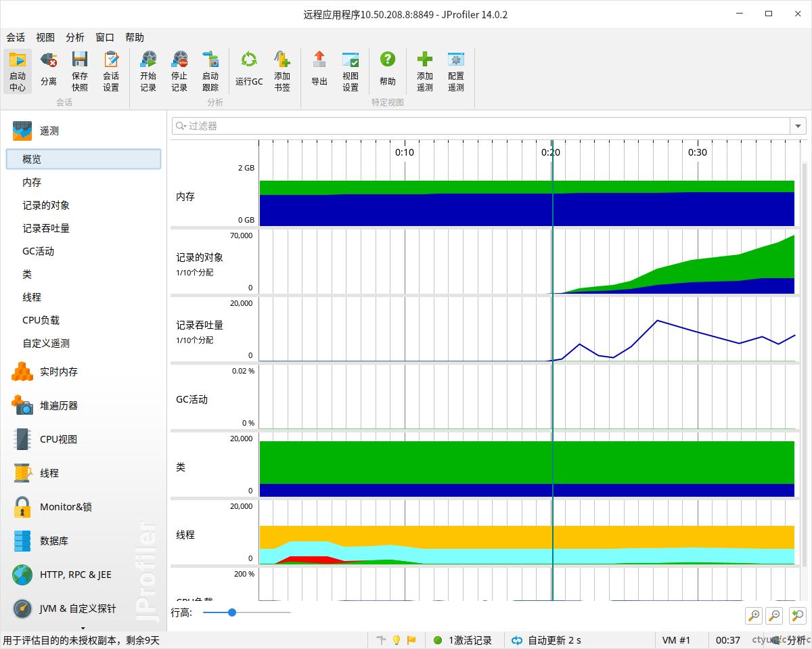Click 启动跟踪 start tracking
This screenshot has height=649, width=812.
(210, 71)
